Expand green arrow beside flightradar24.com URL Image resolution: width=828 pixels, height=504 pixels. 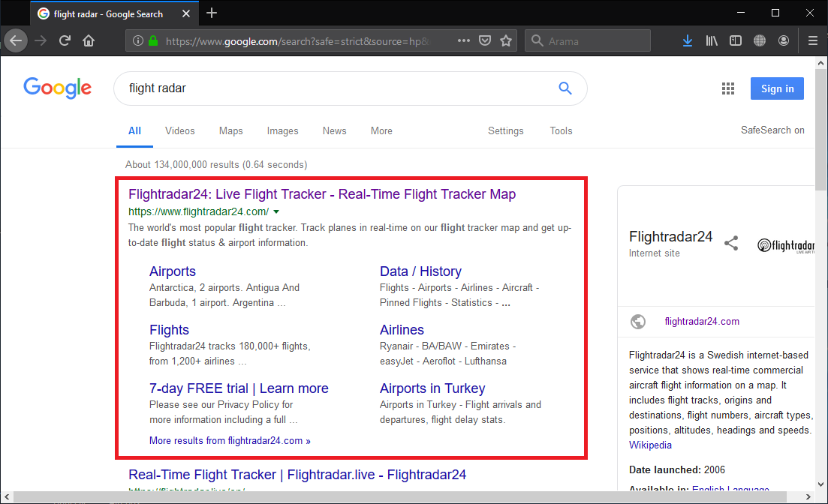[276, 212]
